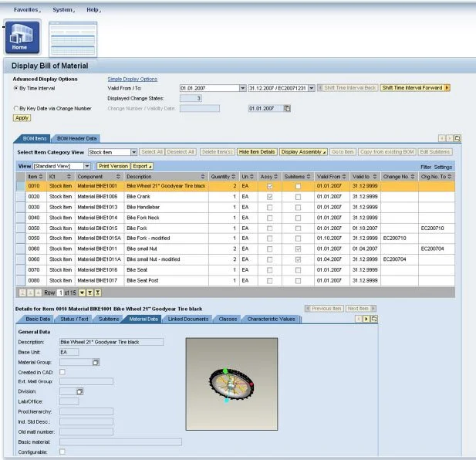Open Select Item Category View dropdown
Image resolution: width=476 pixels, height=460 pixels.
(133, 152)
